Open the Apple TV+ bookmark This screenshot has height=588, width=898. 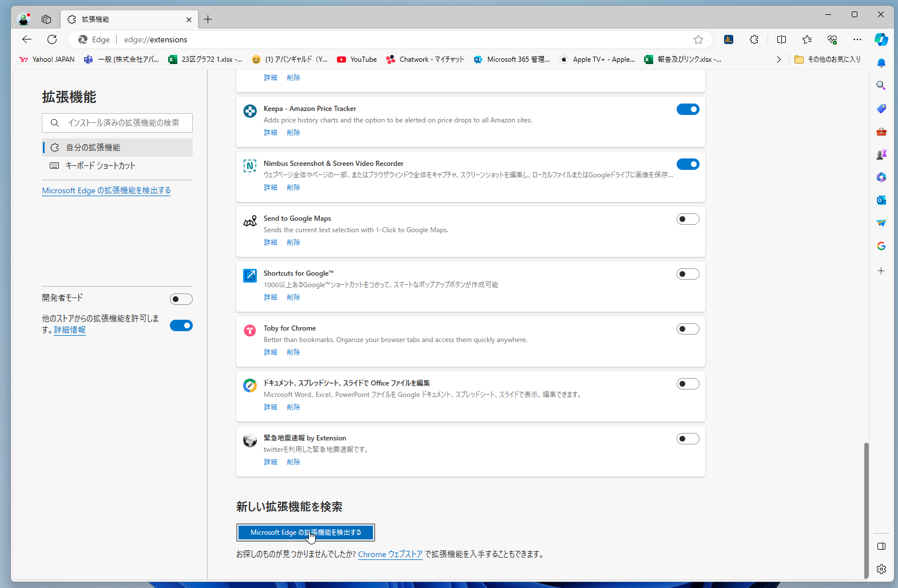pyautogui.click(x=597, y=59)
